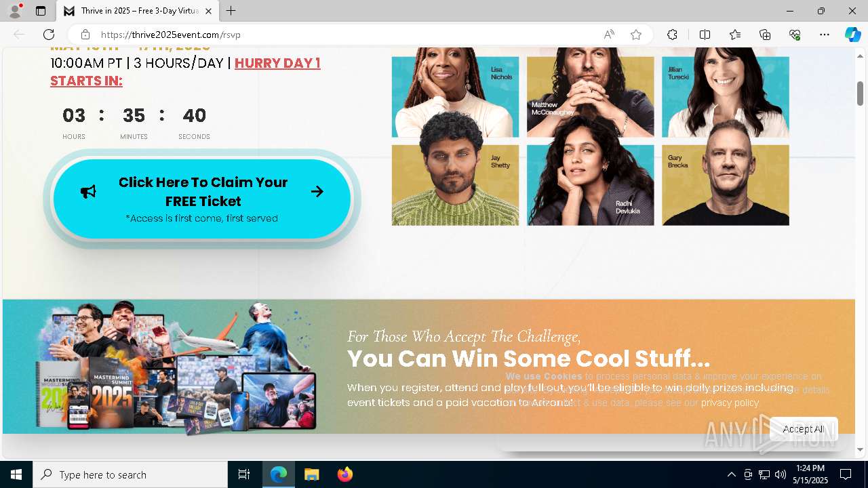
Task: Click the 40 seconds countdown value
Action: (194, 116)
